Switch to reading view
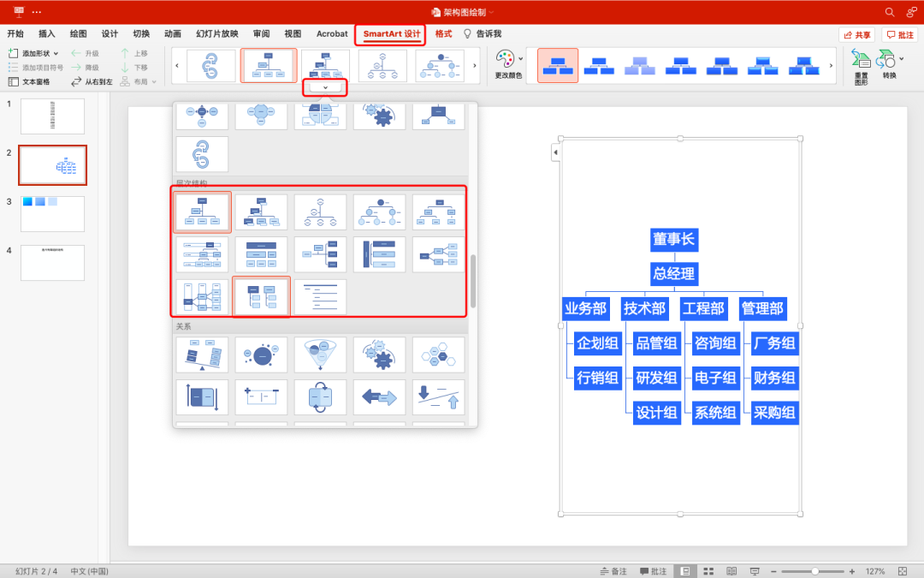This screenshot has width=924, height=578. click(x=731, y=571)
